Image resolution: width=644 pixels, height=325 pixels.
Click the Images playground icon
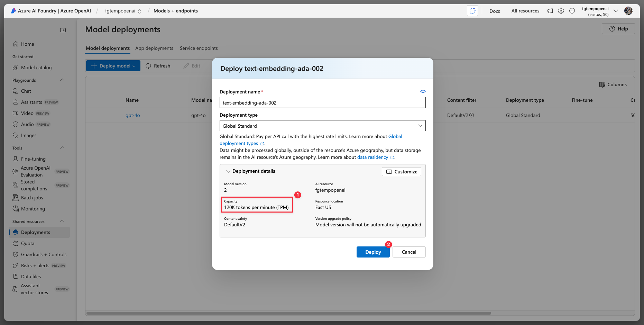16,135
